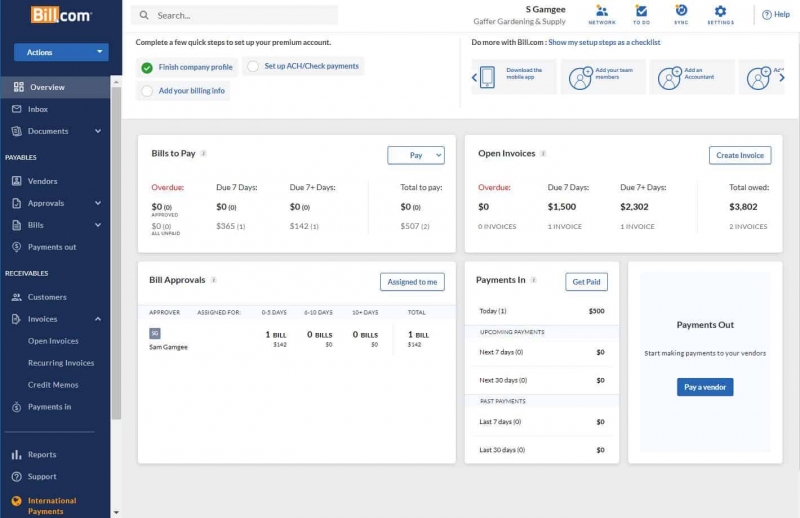Click Payments In info icon
This screenshot has height=518, width=800.
pos(533,280)
